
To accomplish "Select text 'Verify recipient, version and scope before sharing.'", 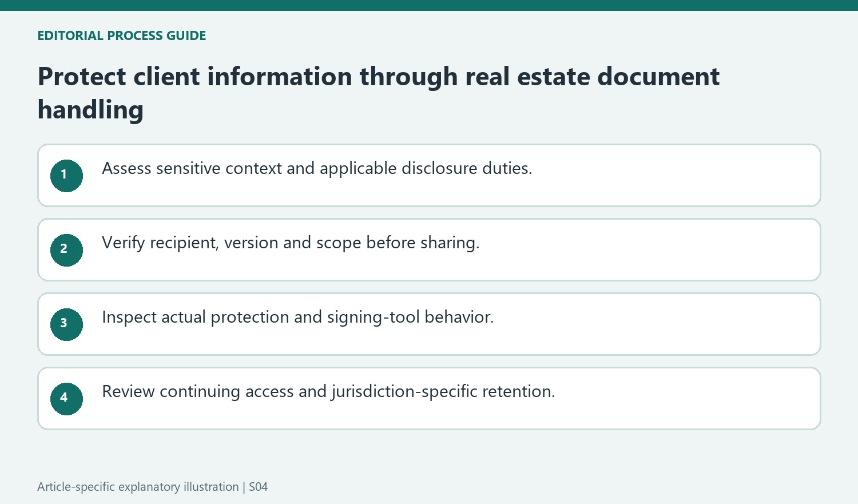I will [291, 243].
